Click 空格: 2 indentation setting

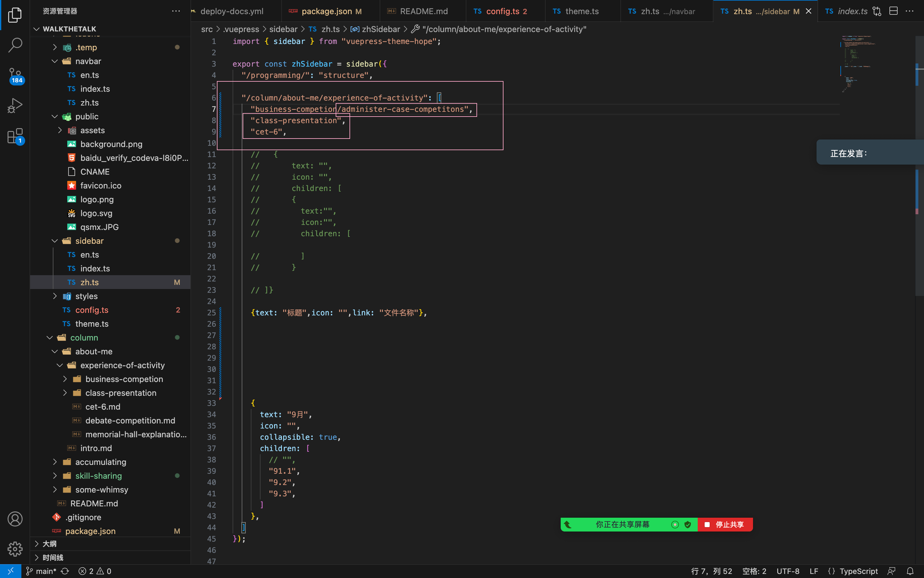[x=754, y=571]
